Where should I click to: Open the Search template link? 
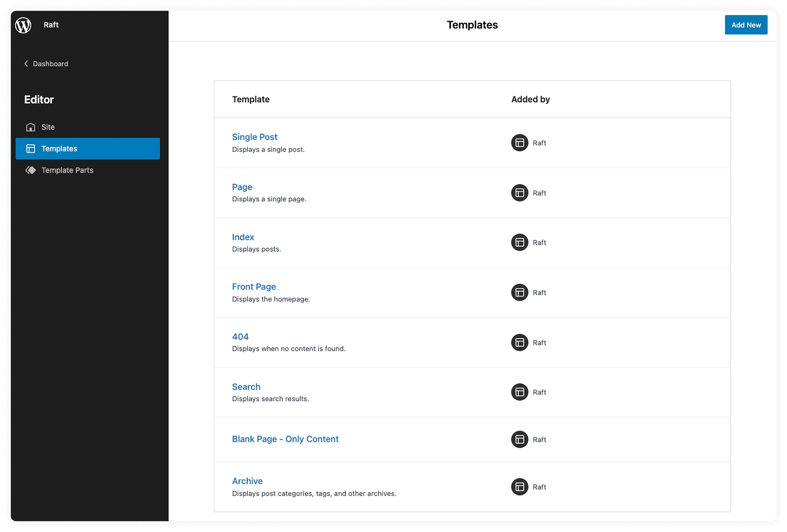(x=246, y=387)
